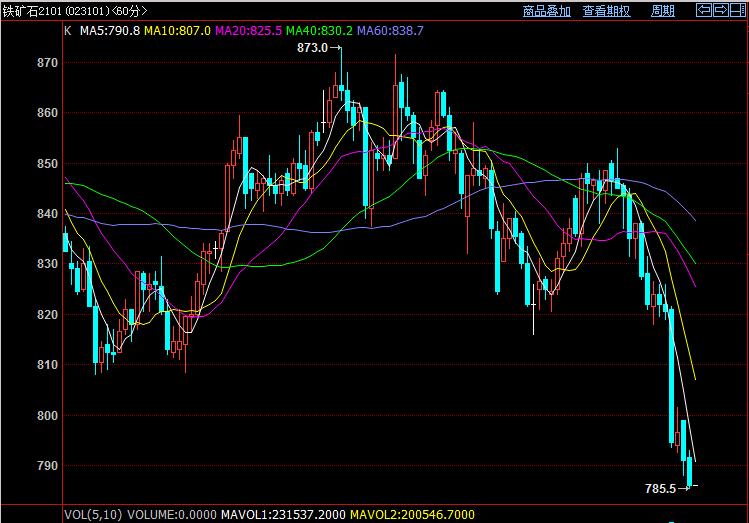The width and height of the screenshot is (749, 523).
Task: Click the 830 price axis label
Action: tap(47, 264)
